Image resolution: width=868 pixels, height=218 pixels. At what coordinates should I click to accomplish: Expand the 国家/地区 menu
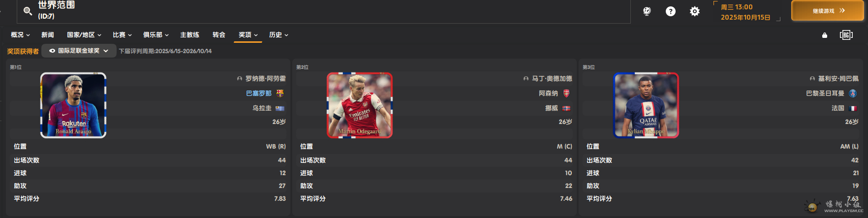click(x=84, y=35)
